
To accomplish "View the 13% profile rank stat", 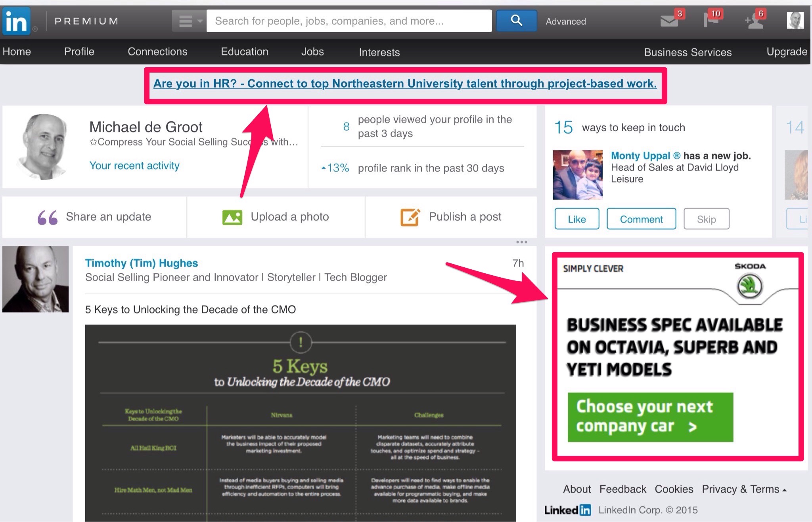I will 413,168.
